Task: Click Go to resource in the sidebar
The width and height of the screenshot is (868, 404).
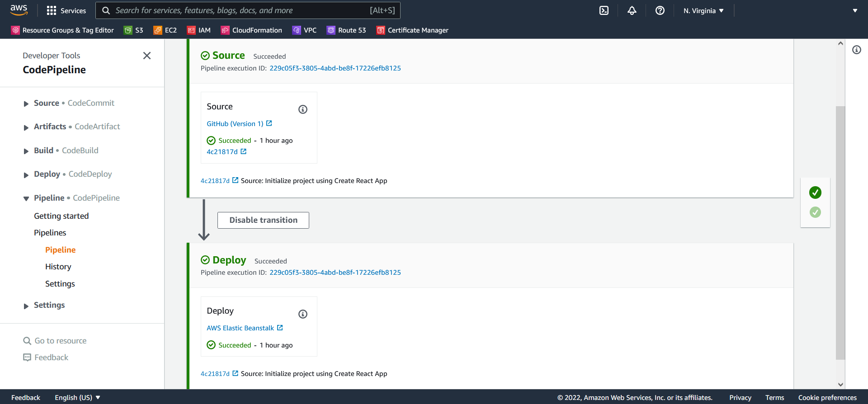Action: [x=61, y=341]
